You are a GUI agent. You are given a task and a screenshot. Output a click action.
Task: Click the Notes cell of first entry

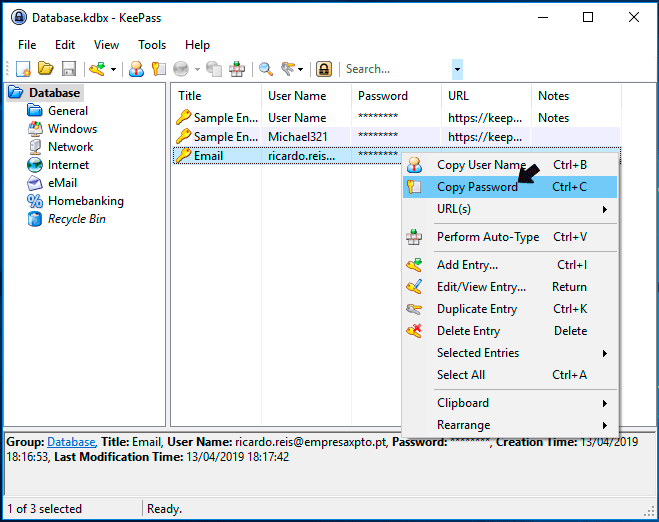click(554, 118)
